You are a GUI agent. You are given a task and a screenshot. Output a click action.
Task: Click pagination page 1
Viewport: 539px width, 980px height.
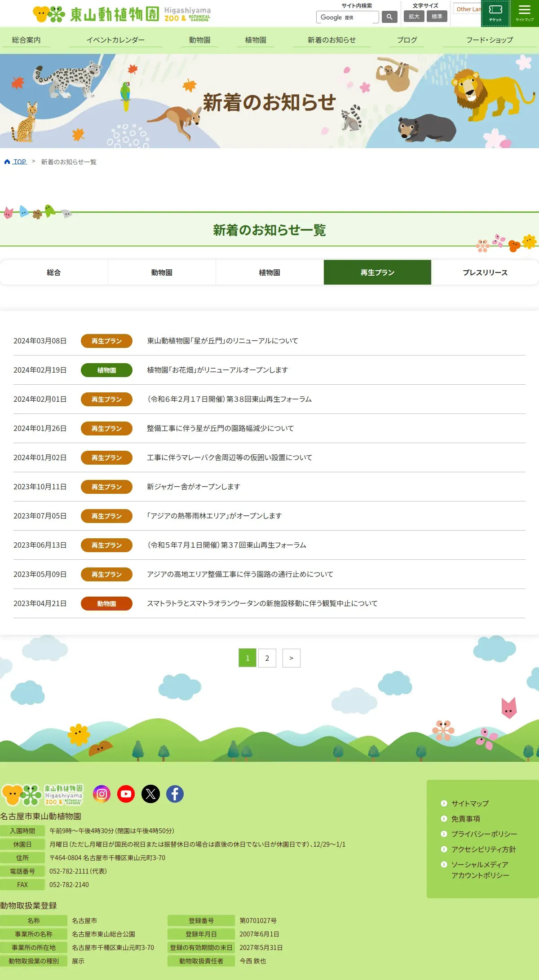(x=247, y=658)
